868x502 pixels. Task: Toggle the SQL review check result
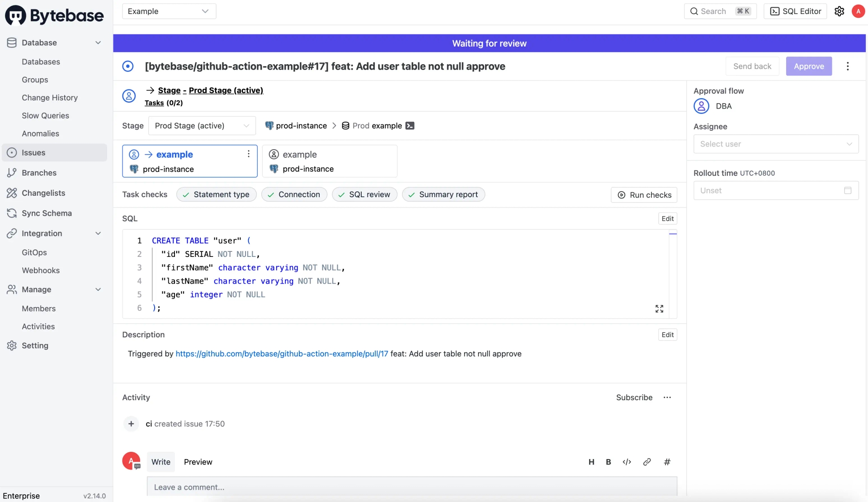[364, 194]
